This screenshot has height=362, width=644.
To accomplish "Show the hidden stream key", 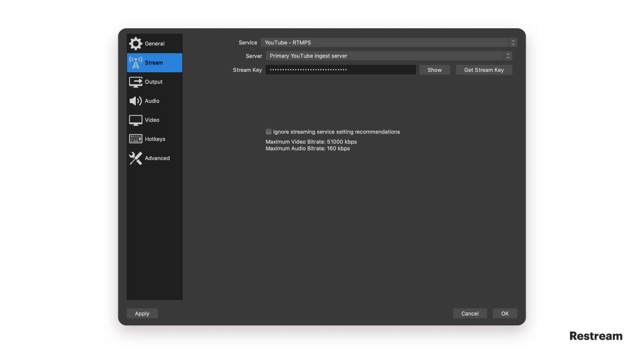I will 434,70.
